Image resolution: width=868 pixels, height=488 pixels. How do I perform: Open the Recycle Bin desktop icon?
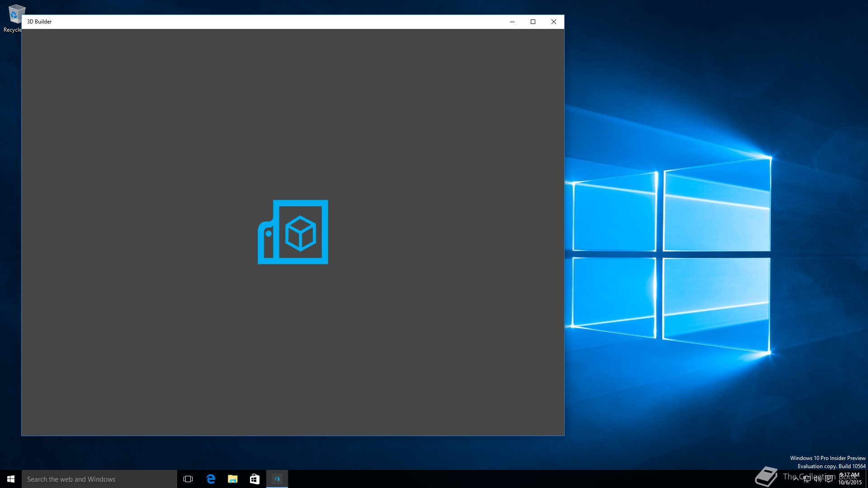pyautogui.click(x=14, y=18)
